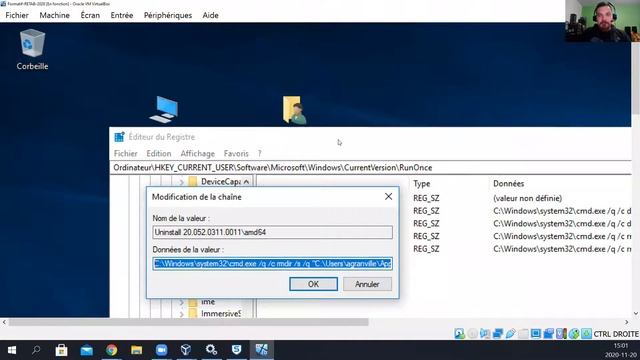Screen dimensions: 640x360
Task: Click the VirtualBox virtualization V status icon
Action: click(561, 333)
